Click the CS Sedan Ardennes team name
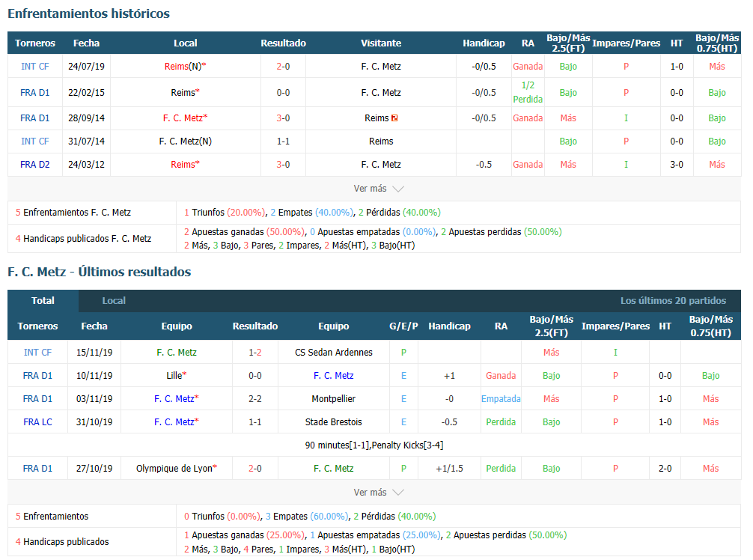This screenshot has width=753, height=560. coord(333,352)
